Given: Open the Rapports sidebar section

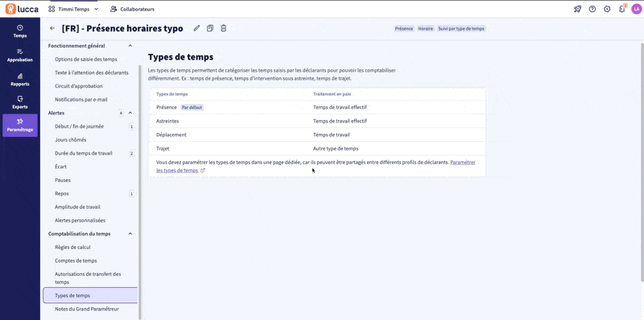Looking at the screenshot, I should click(20, 79).
